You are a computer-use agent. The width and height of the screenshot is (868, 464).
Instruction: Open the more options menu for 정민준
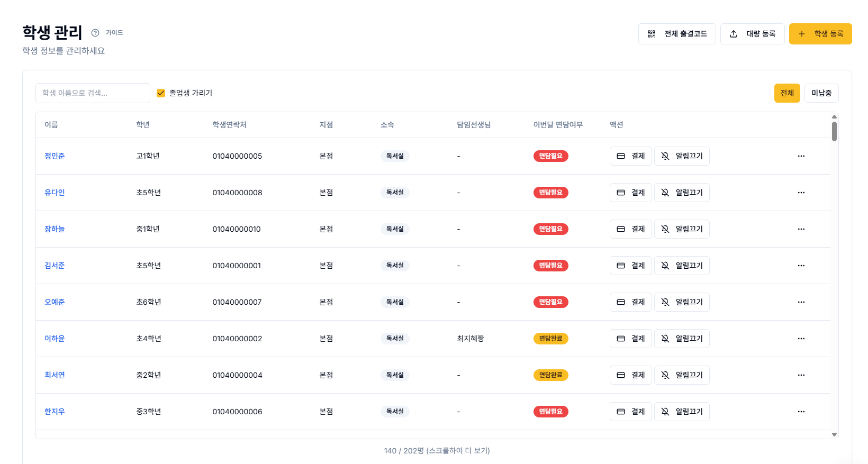click(x=801, y=156)
